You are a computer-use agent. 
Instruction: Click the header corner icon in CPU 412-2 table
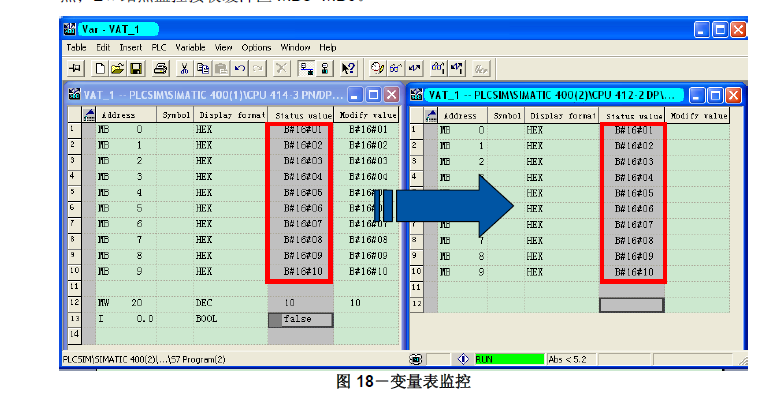pyautogui.click(x=431, y=116)
